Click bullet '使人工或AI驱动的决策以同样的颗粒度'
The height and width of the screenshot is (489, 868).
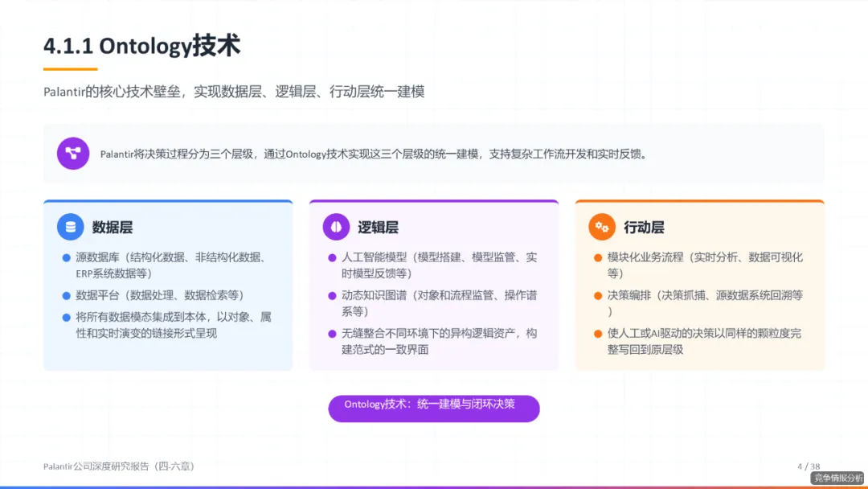(703, 341)
